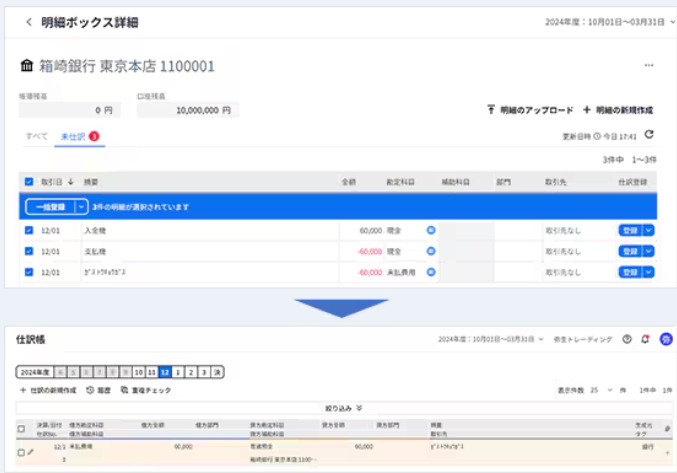The width and height of the screenshot is (677, 473).
Task: Open notifications bell in 仕訳帳 header
Action: [645, 339]
